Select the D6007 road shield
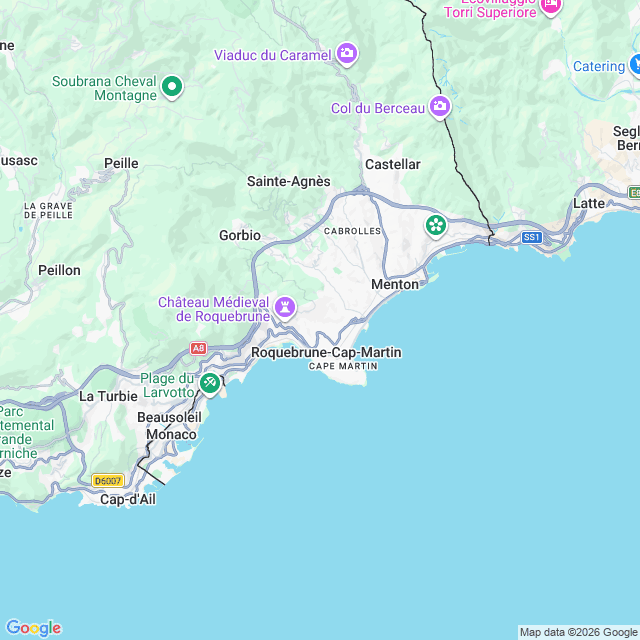The width and height of the screenshot is (640, 640). click(108, 481)
